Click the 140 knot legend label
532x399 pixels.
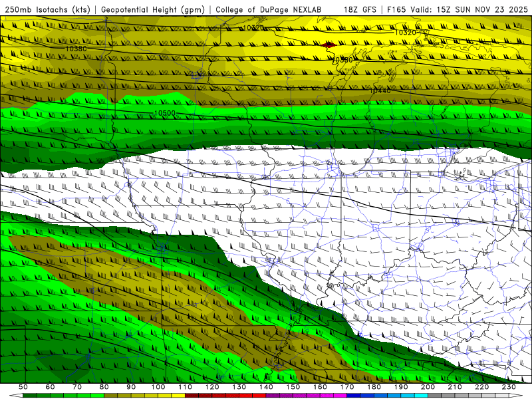(266, 387)
